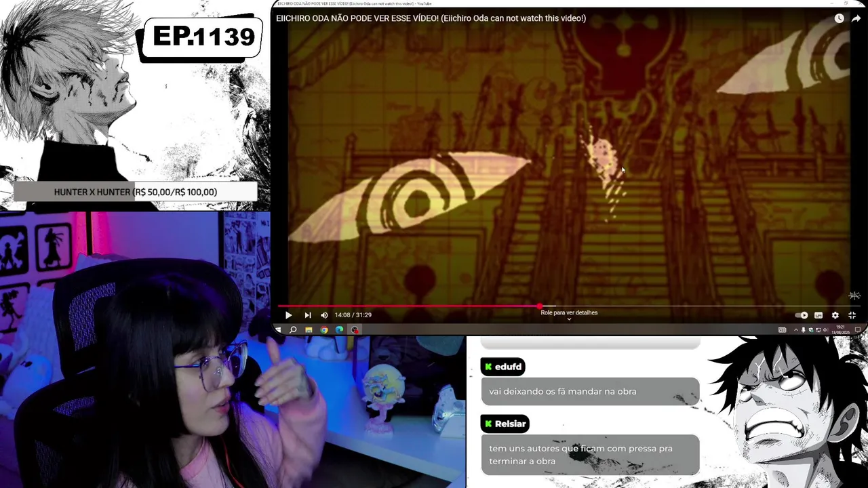
Task: Open the Windows Start menu
Action: (x=278, y=330)
